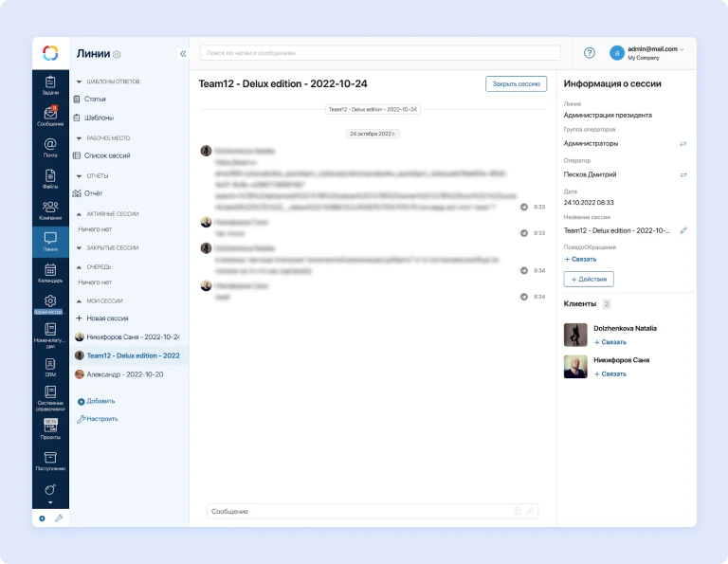Click the gear icon beside Линии title
The width and height of the screenshot is (728, 564).
[117, 54]
